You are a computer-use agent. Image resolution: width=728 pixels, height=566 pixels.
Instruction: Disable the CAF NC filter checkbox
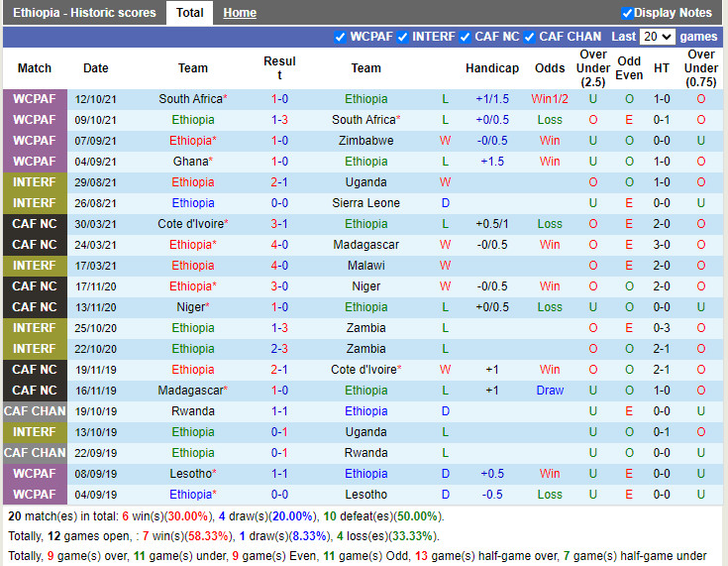[x=466, y=37]
